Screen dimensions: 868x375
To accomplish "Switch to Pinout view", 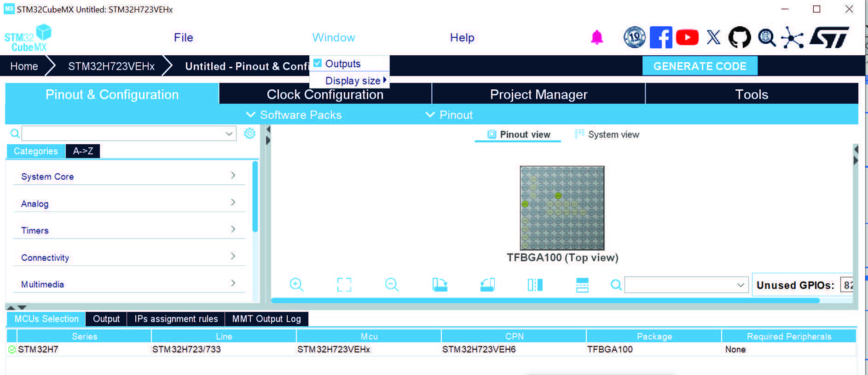I will point(518,135).
